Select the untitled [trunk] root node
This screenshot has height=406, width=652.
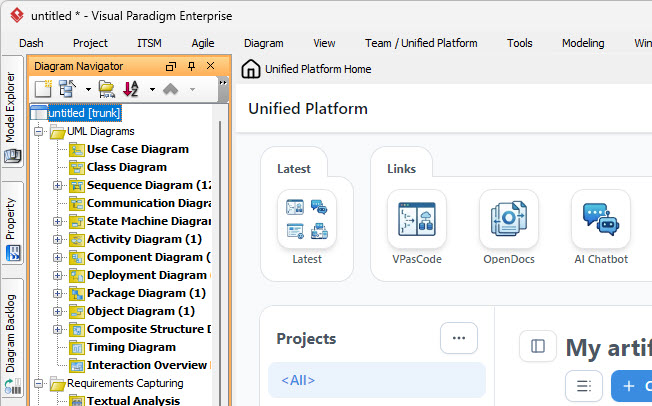tap(85, 113)
